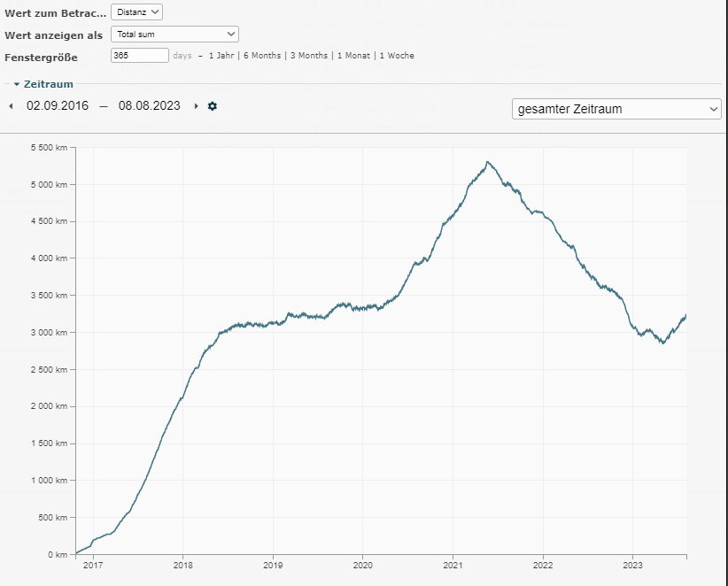This screenshot has height=586, width=728.
Task: Apply the 1 Woche window preset
Action: tap(396, 56)
